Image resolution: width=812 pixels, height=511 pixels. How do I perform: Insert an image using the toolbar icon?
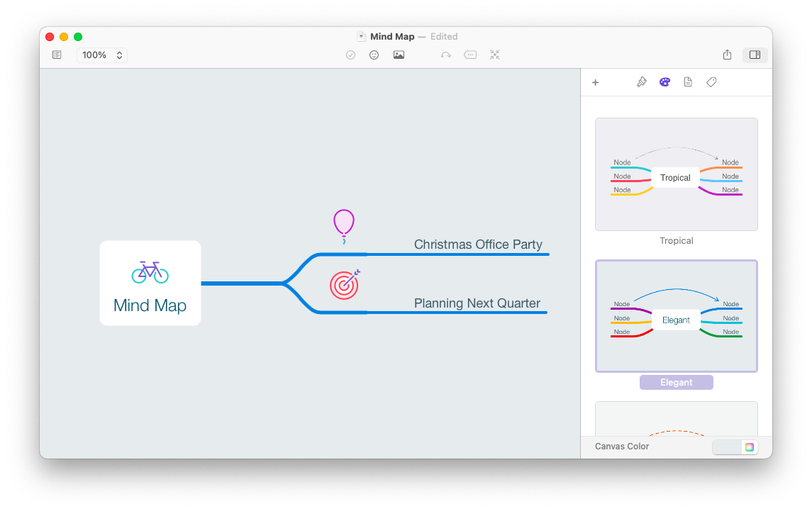click(x=399, y=55)
